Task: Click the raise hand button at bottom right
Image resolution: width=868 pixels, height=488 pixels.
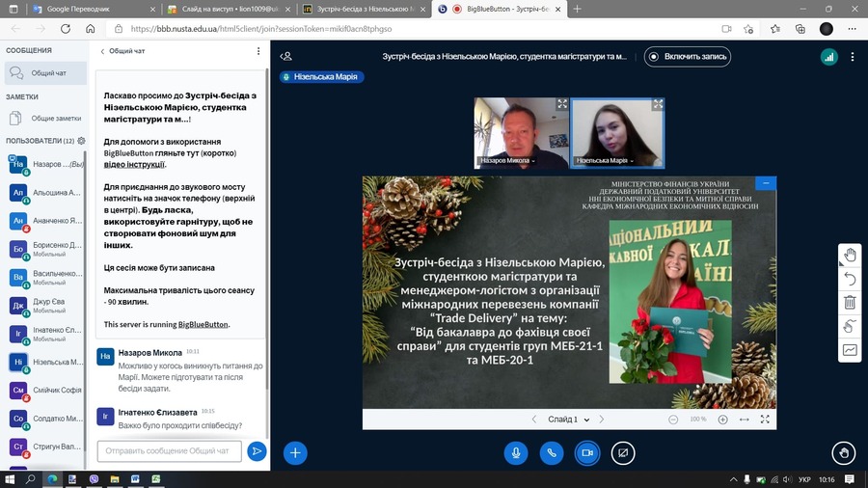Action: (843, 452)
